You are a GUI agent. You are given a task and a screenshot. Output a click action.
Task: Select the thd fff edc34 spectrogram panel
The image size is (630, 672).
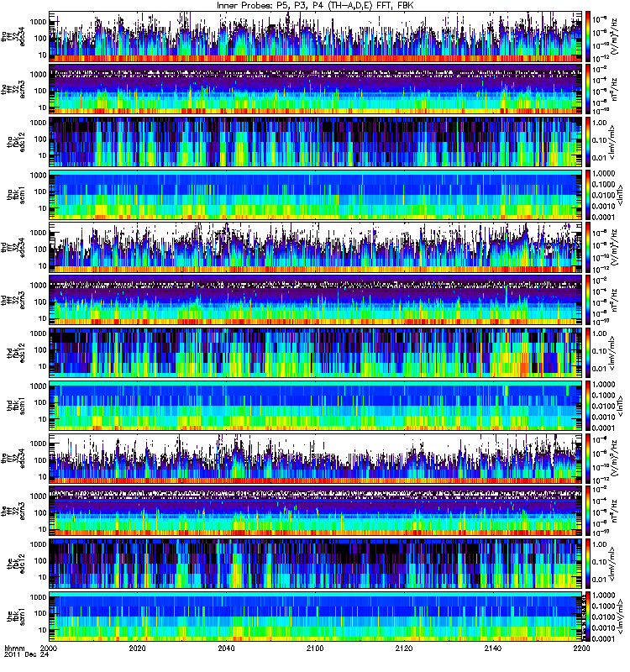(x=316, y=247)
